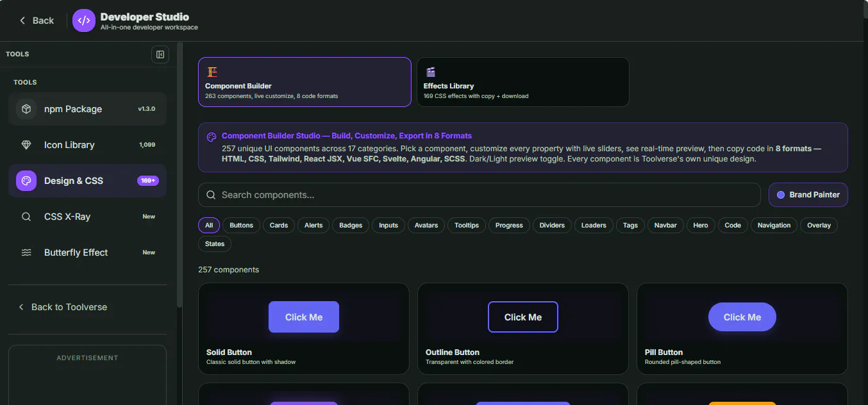Switch to the Effects Library tab
868x405 pixels.
[523, 82]
